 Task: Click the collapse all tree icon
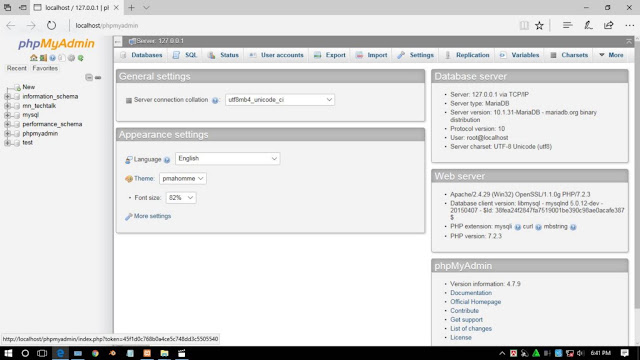coord(89,78)
